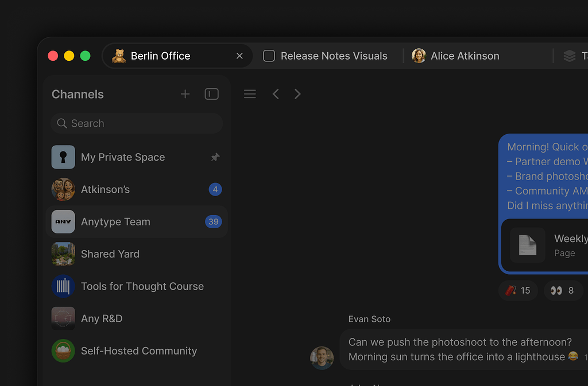This screenshot has width=588, height=386.
Task: Open the Alice Atkinson tab
Action: [456, 56]
